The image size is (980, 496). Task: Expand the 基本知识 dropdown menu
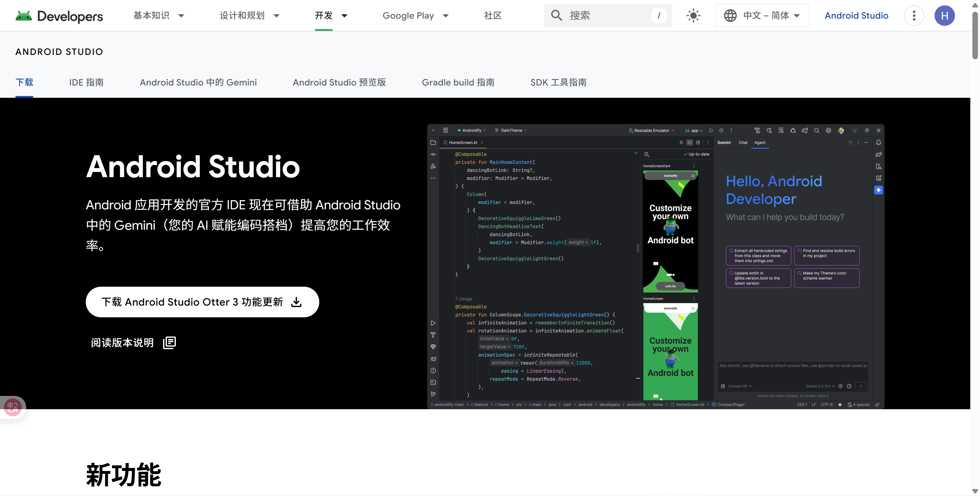tap(159, 16)
